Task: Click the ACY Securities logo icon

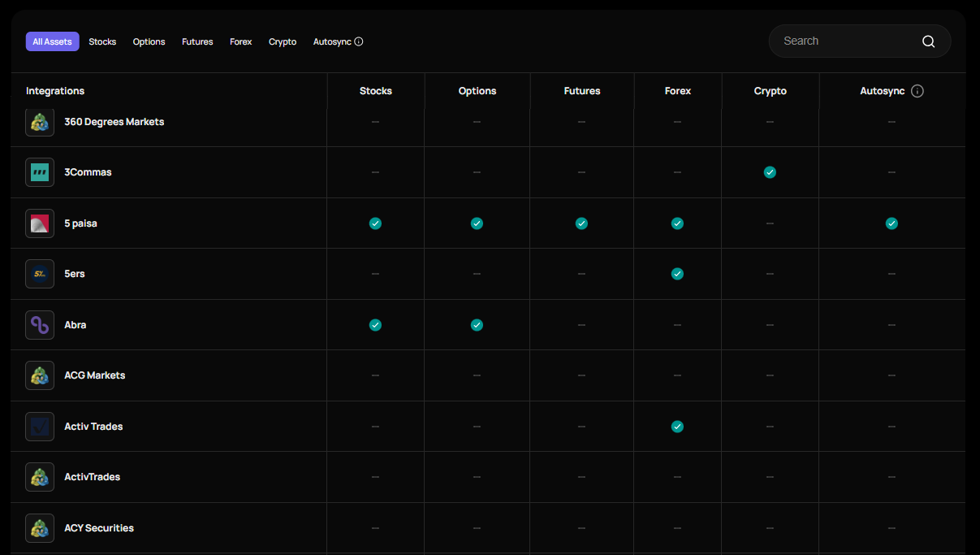Action: pos(40,528)
